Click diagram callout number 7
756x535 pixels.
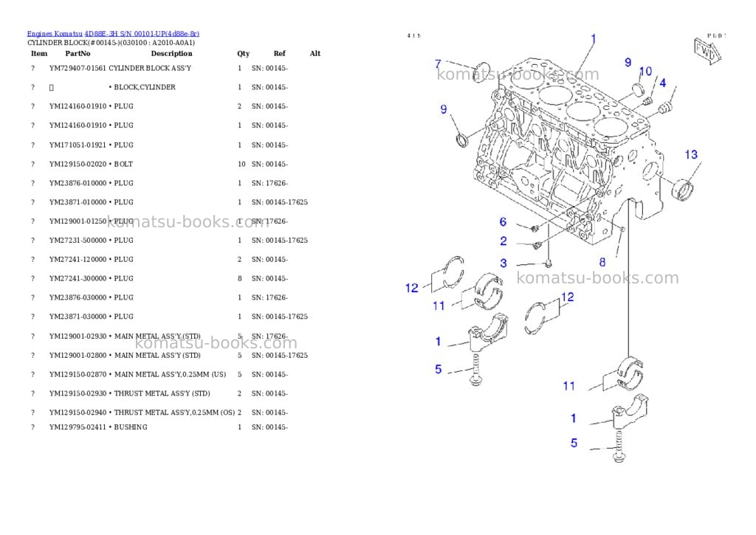coord(438,63)
